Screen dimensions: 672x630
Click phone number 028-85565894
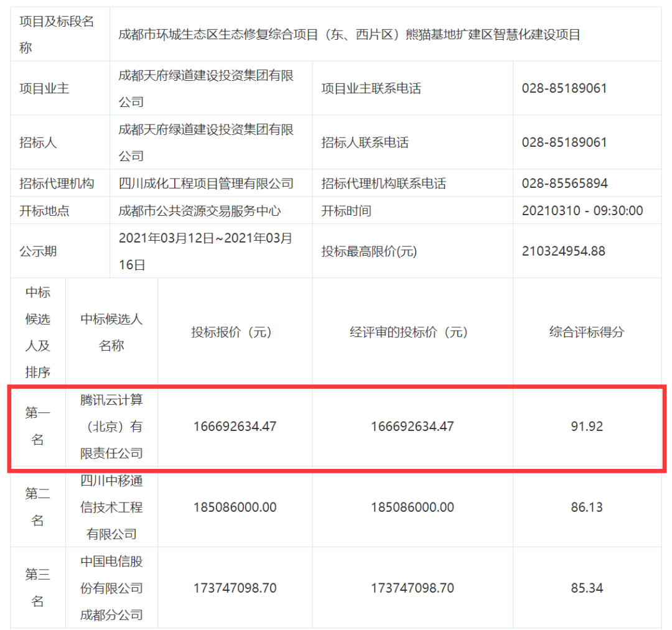point(564,183)
